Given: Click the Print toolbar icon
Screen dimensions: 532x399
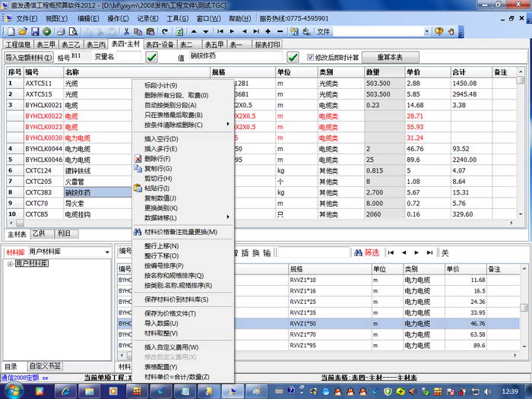Looking at the screenshot, I should click(x=61, y=32).
